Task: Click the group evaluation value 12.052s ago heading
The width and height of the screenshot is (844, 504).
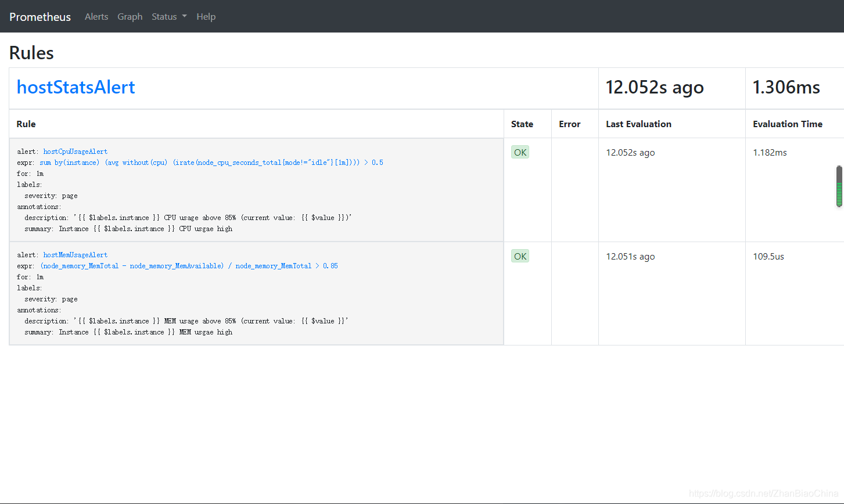Action: 655,87
